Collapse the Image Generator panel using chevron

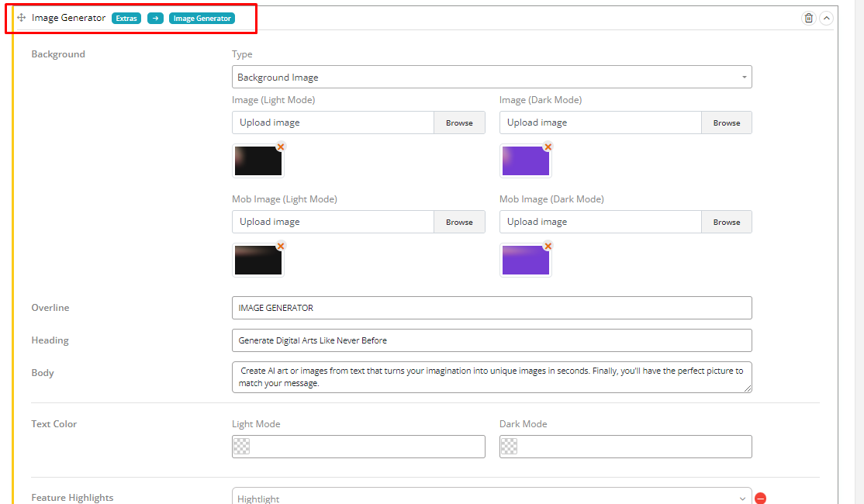(x=826, y=18)
